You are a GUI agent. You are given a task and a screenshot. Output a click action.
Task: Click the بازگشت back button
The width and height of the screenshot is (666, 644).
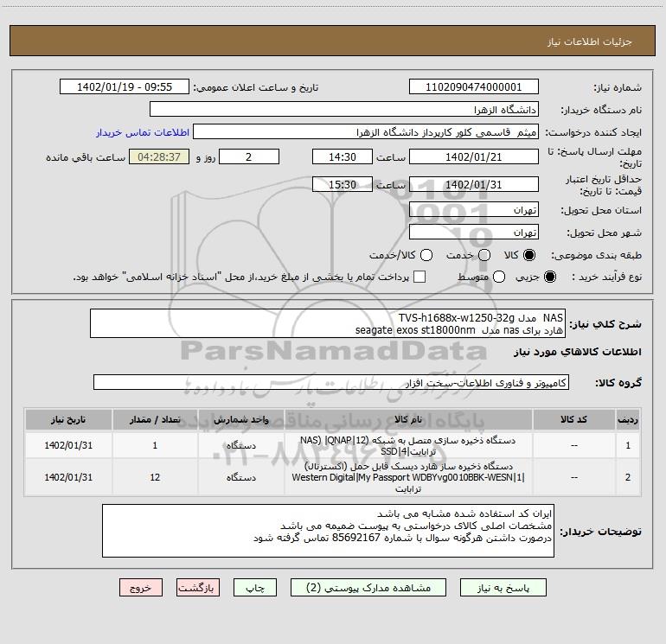(x=198, y=588)
